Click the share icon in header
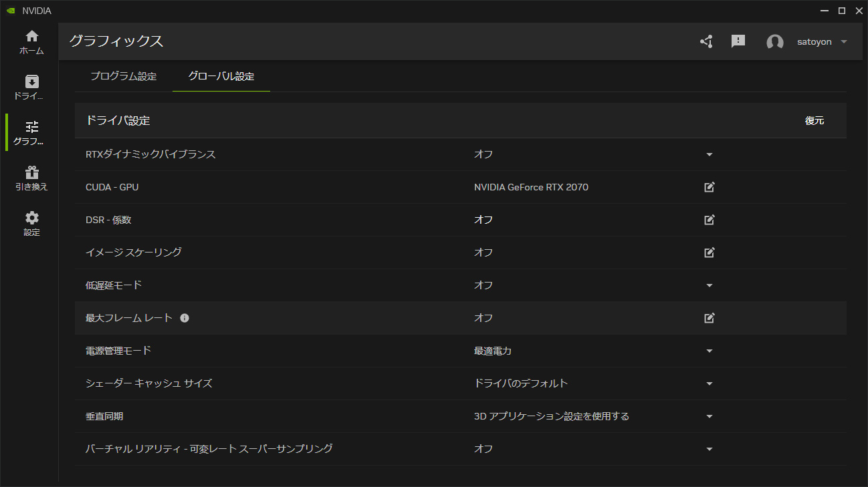Image resolution: width=868 pixels, height=487 pixels. (x=706, y=41)
